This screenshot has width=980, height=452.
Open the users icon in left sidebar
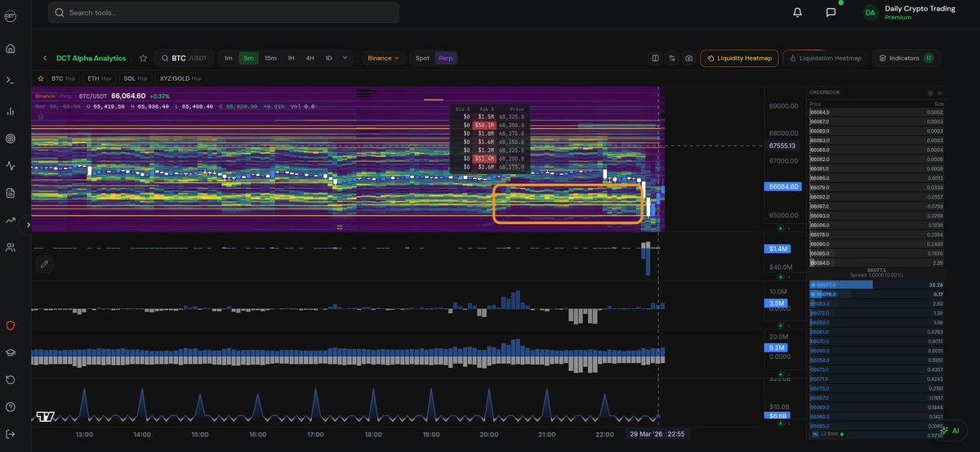[x=11, y=247]
